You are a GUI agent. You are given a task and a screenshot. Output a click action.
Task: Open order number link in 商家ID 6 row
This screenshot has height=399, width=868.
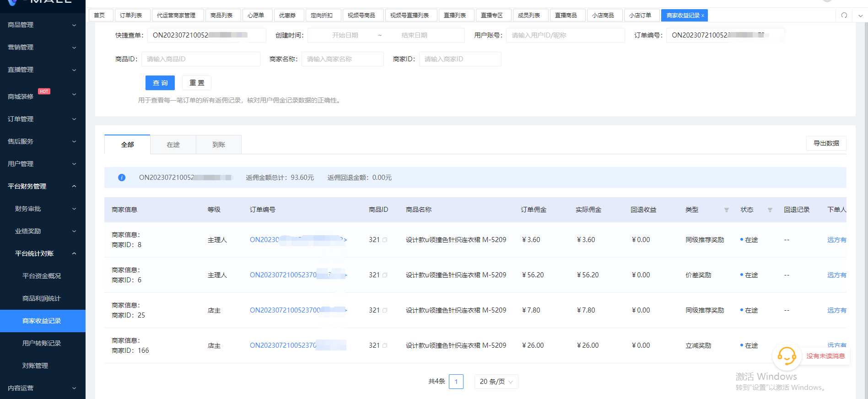(x=298, y=275)
